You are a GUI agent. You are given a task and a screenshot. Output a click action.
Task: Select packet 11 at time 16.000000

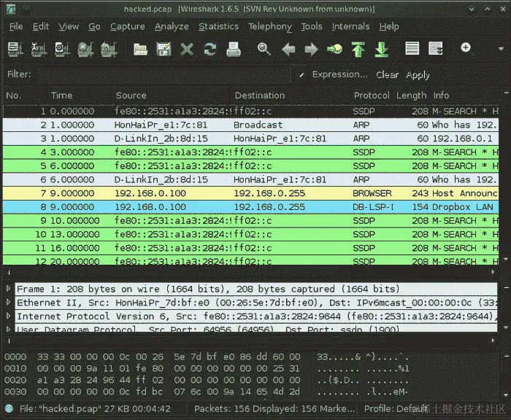(x=250, y=248)
